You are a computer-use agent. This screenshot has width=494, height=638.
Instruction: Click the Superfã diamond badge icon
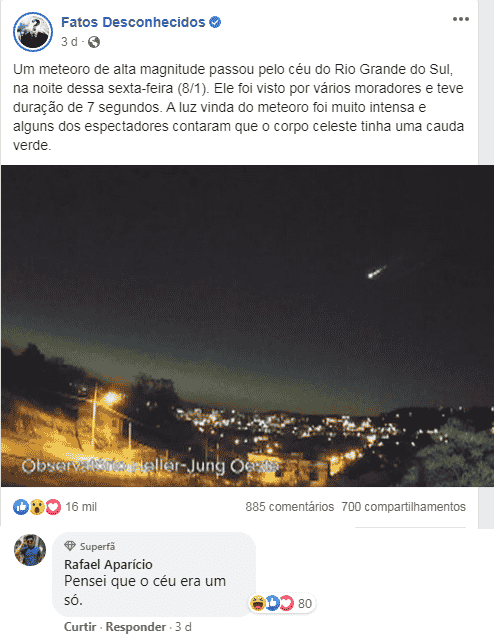click(70, 546)
